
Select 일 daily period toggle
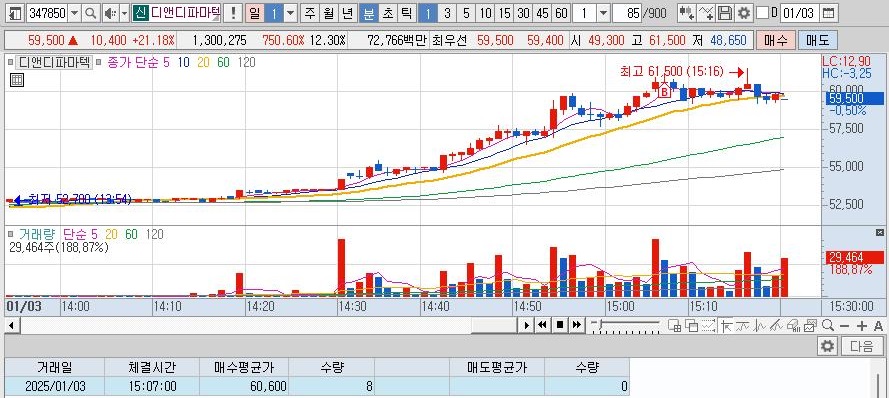[255, 12]
